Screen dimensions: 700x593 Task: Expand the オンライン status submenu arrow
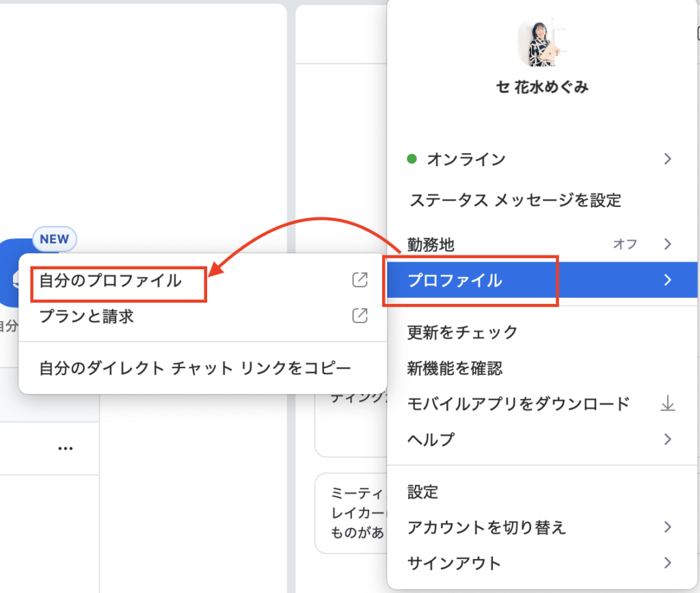(x=667, y=159)
